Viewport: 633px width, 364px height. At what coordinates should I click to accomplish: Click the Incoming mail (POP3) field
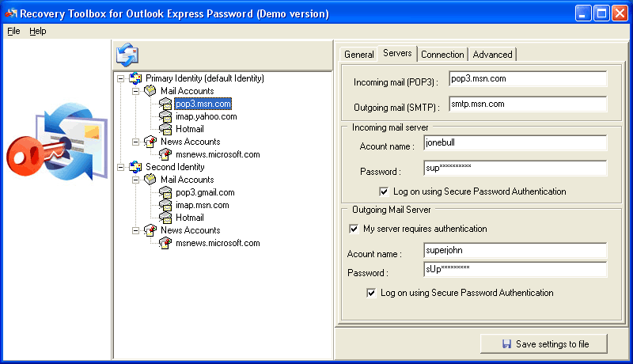pyautogui.click(x=527, y=78)
